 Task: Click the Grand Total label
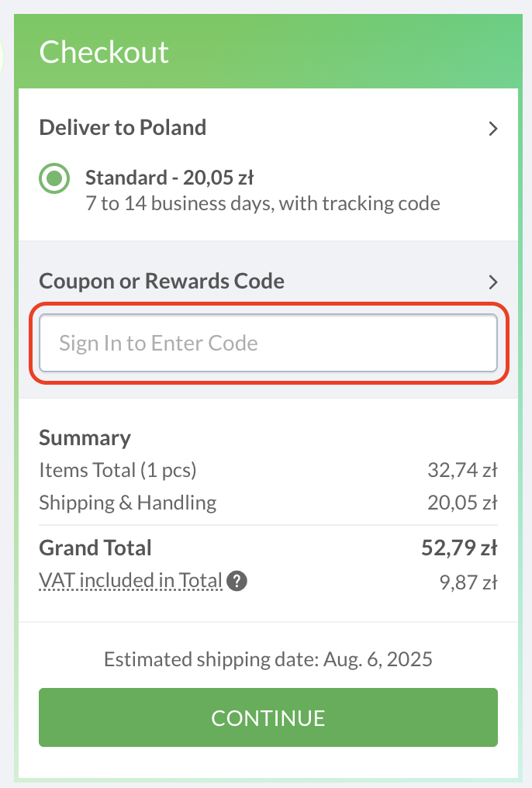[95, 548]
